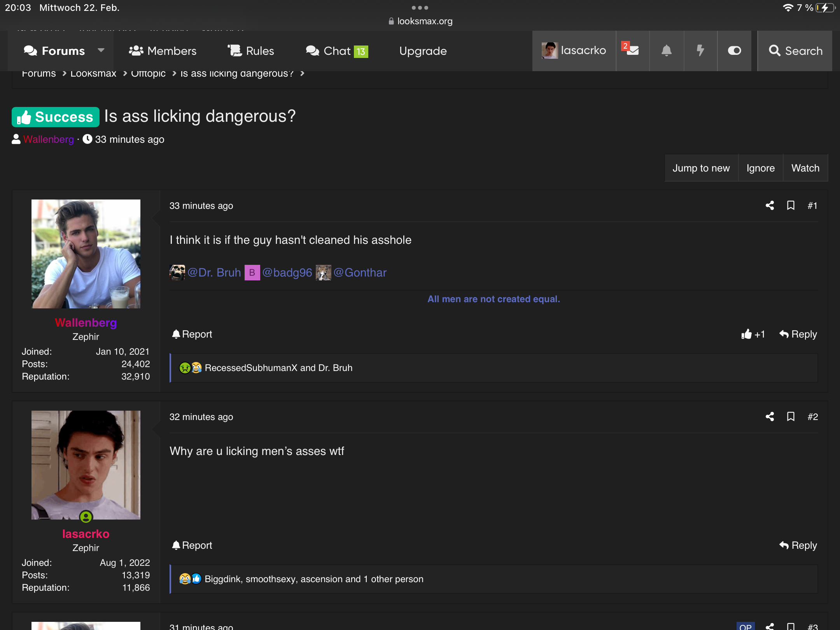This screenshot has width=840, height=630.
Task: Share post #1
Action: [770, 206]
